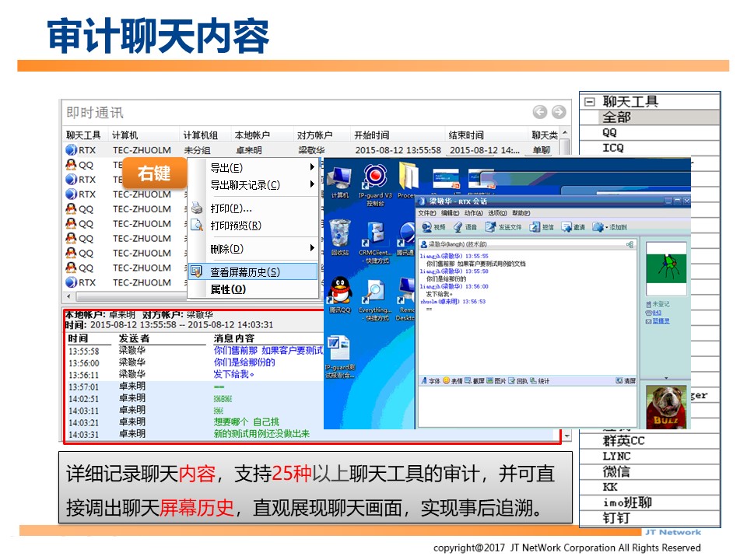This screenshot has width=747, height=560.
Task: Open 表情 emoticon picker in RTX chat
Action: 453,380
